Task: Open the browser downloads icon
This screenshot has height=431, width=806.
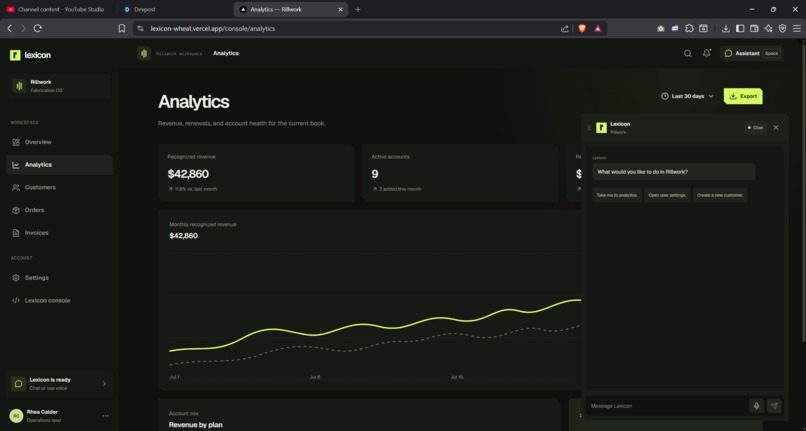Action: [x=726, y=29]
